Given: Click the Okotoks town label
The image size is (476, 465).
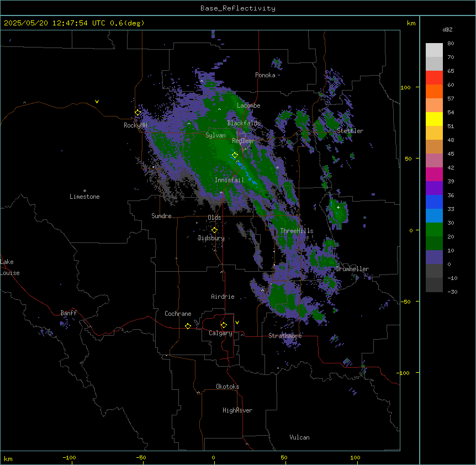Looking at the screenshot, I should [x=228, y=387].
